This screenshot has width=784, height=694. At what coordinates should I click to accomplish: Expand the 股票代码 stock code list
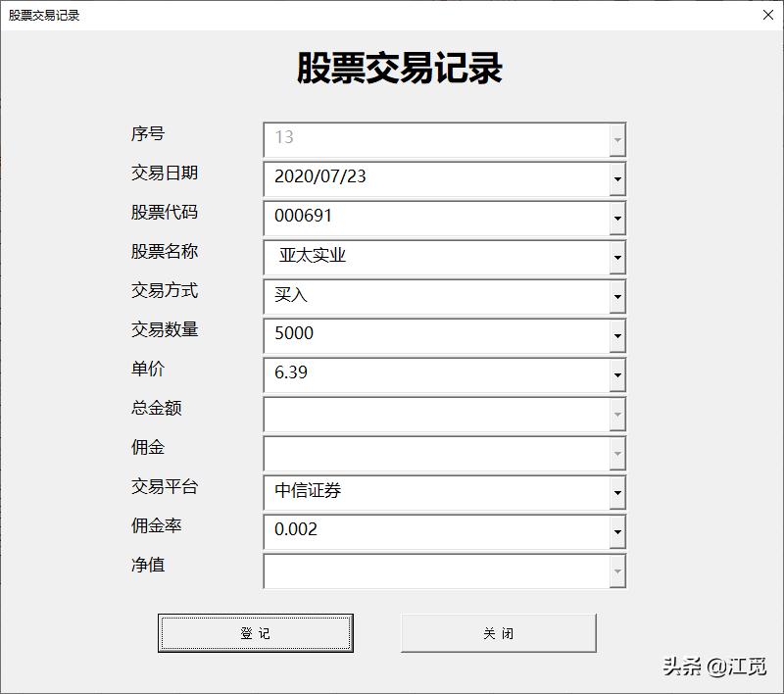(617, 219)
